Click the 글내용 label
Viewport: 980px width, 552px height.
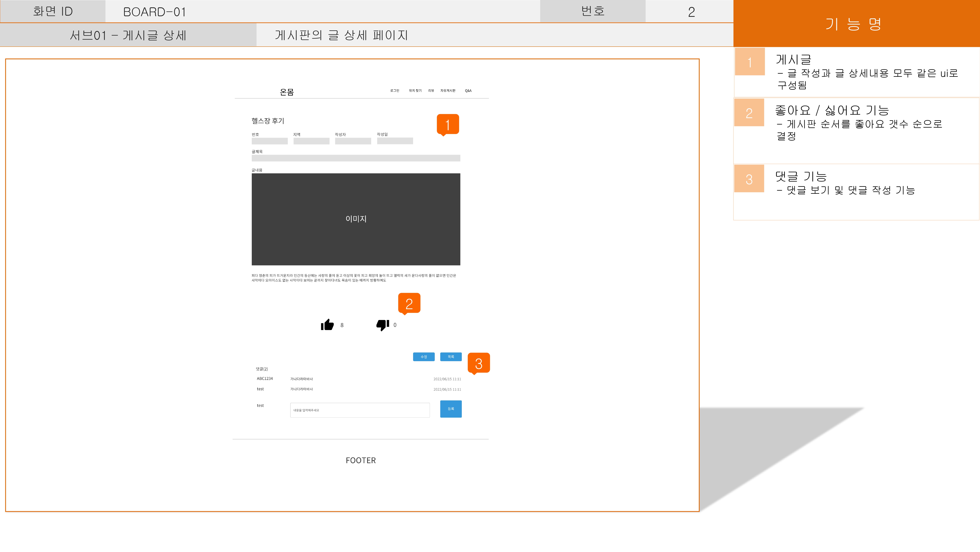257,170
